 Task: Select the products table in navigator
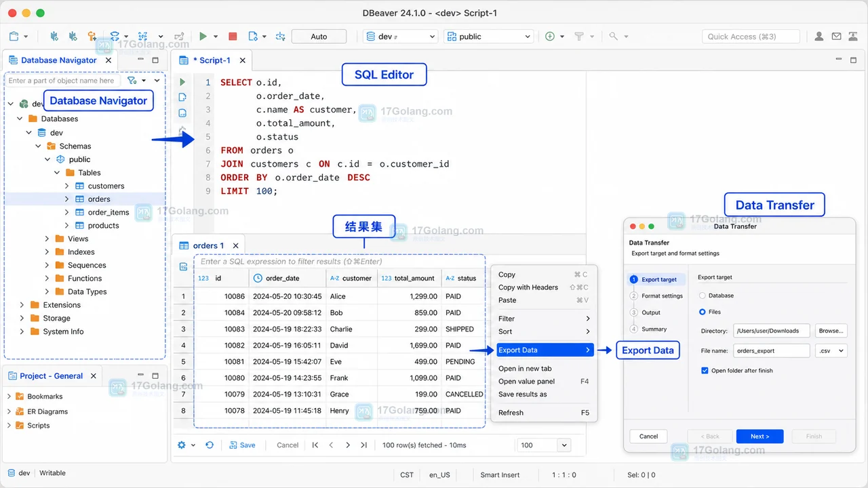(x=103, y=226)
